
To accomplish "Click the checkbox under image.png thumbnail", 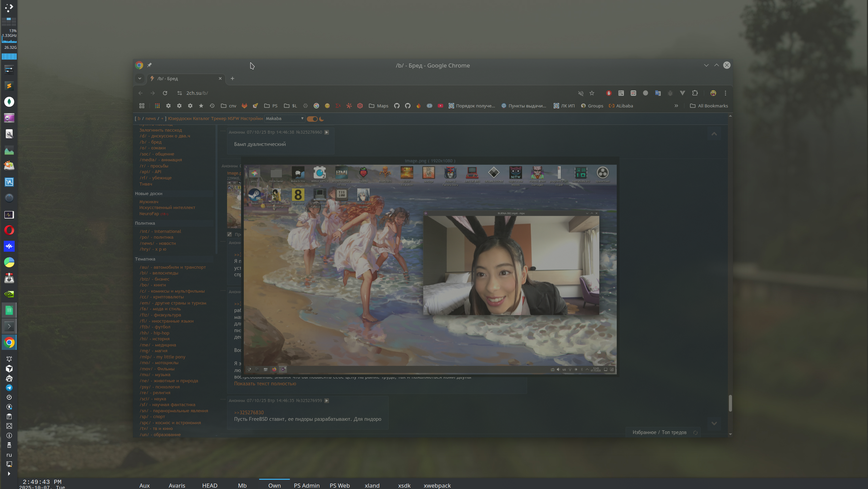I will pyautogui.click(x=229, y=234).
